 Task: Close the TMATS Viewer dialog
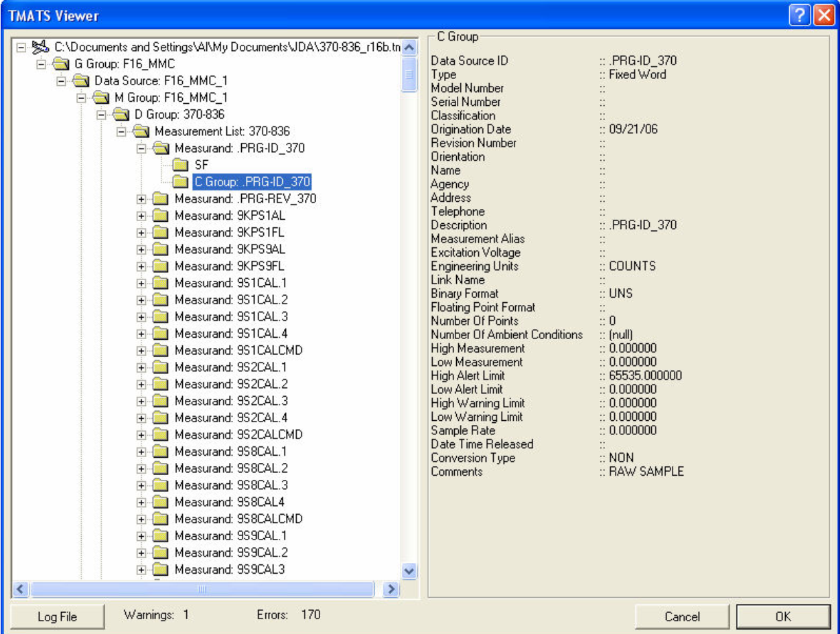click(823, 15)
